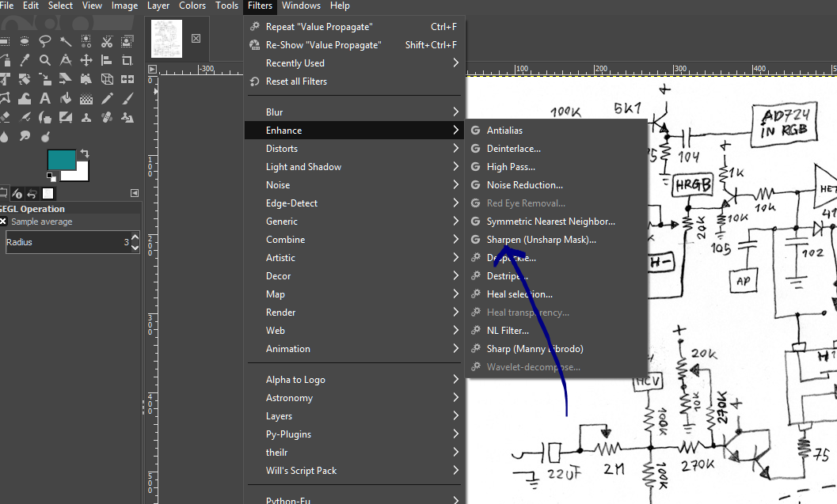Screen dimensions: 837x504
Task: Reset colors to default black and white
Action: point(51,176)
